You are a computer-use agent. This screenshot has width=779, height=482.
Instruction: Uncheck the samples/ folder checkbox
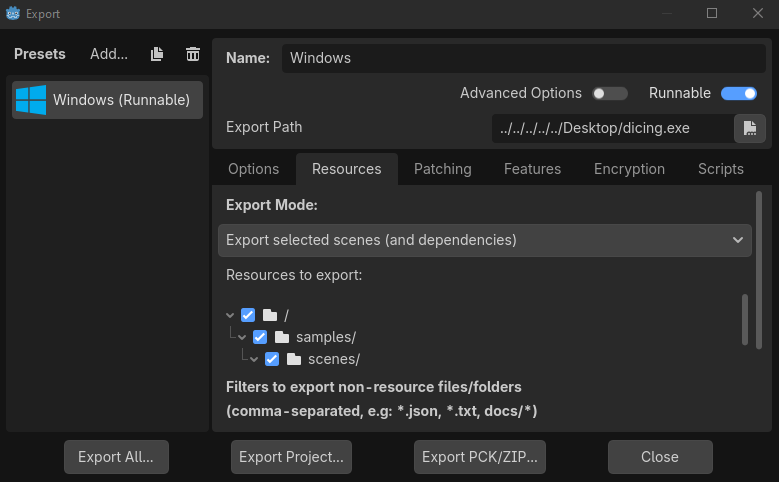[260, 337]
